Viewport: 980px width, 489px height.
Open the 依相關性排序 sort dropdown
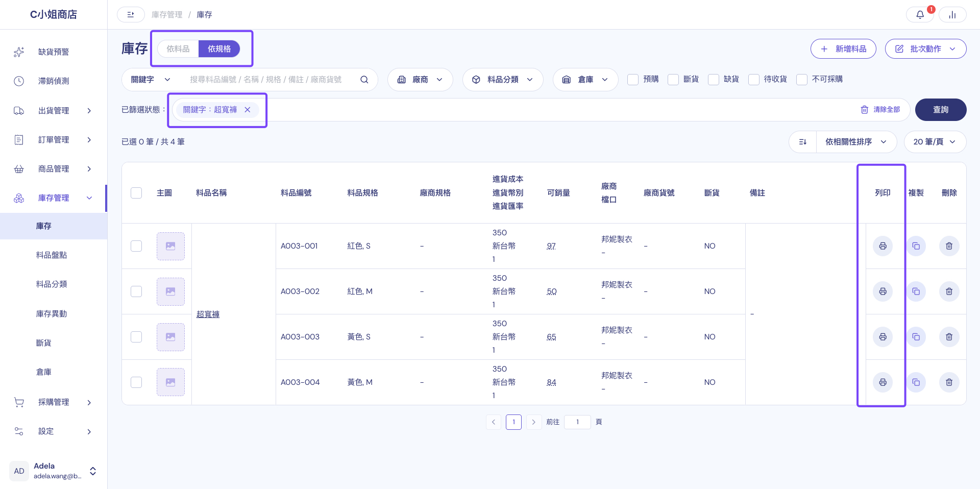(856, 142)
